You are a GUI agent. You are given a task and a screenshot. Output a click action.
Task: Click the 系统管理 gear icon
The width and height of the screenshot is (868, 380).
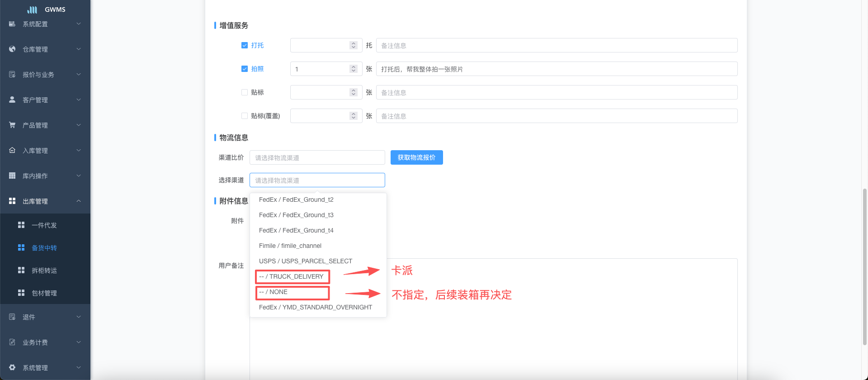coord(12,367)
